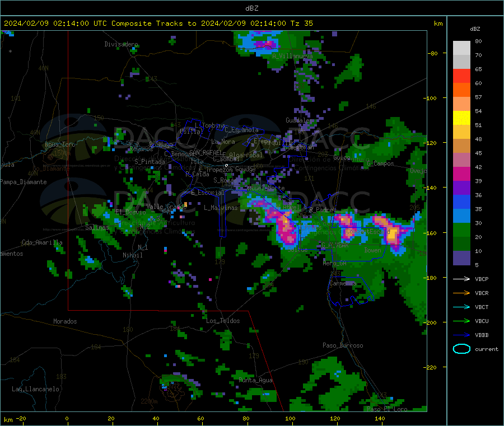Click the 'L_Malvinas' map label
Screen dimensions: 504x426
click(x=221, y=208)
